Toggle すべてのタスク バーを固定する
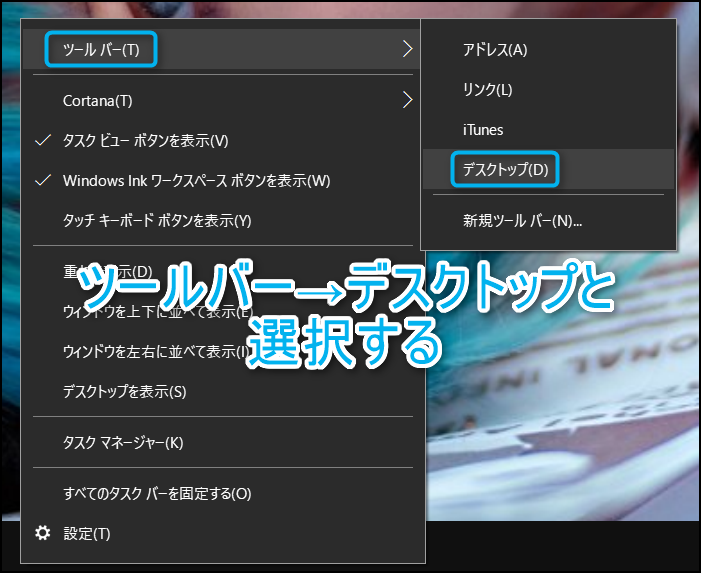Screen dimensions: 701x573 [157, 493]
